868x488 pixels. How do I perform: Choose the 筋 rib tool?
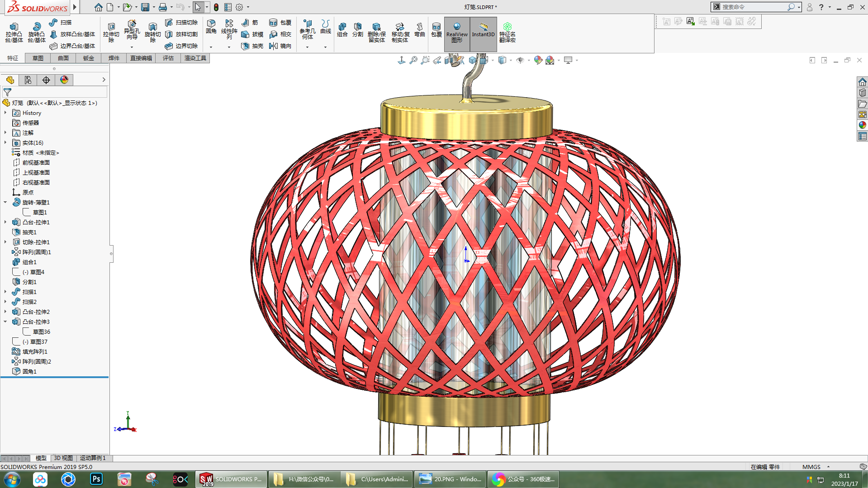[x=250, y=22]
